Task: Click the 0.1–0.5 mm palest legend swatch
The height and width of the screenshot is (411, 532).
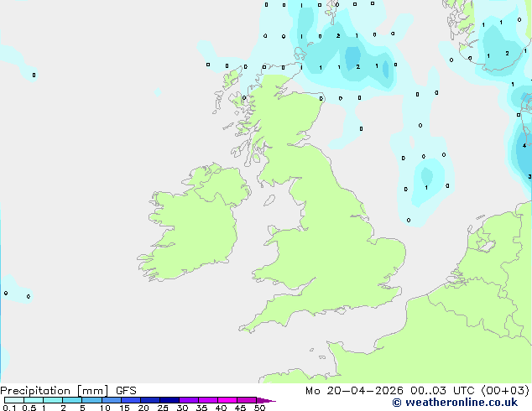Action: coord(14,400)
